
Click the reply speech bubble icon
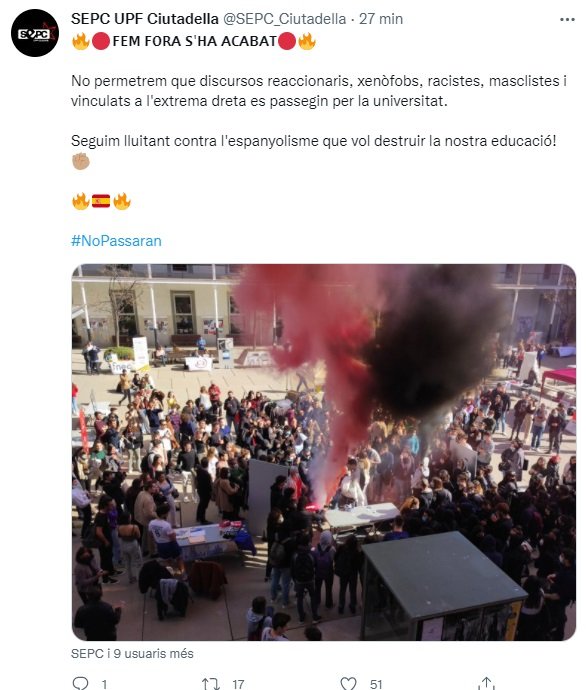[80, 683]
